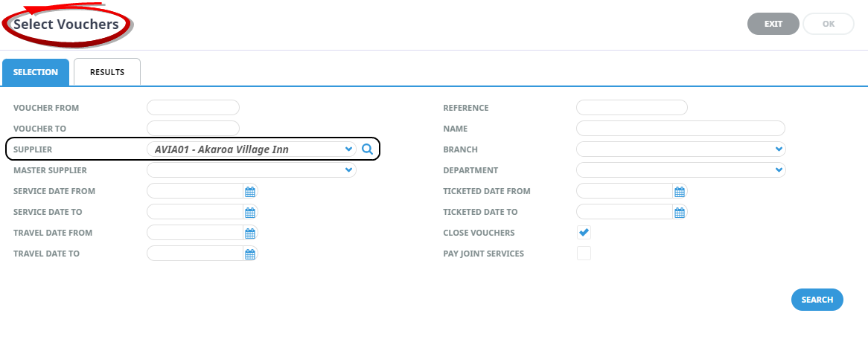
Task: Open Service Date From calendar picker
Action: 250,192
